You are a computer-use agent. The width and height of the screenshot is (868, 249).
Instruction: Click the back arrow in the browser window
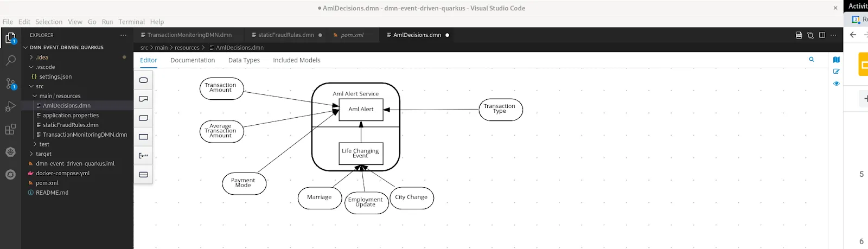pos(853,35)
